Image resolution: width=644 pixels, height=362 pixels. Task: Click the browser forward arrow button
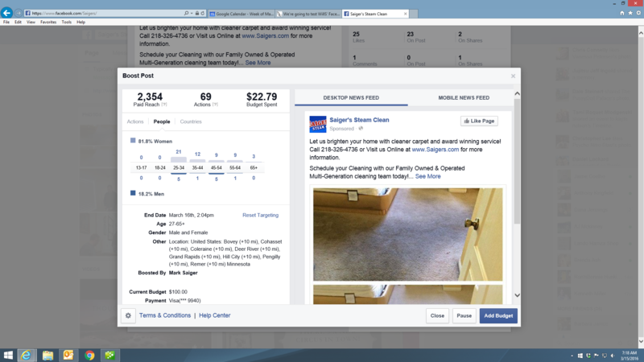18,13
